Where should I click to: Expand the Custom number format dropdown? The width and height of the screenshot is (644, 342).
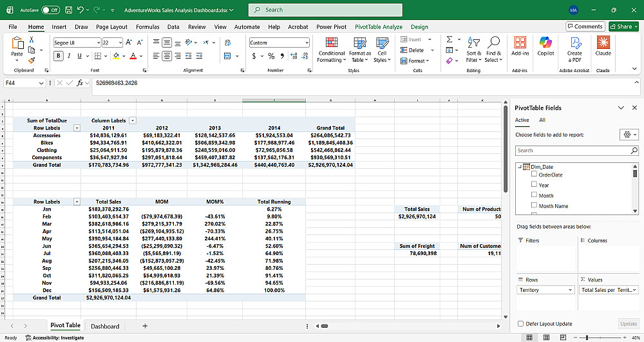tap(307, 43)
